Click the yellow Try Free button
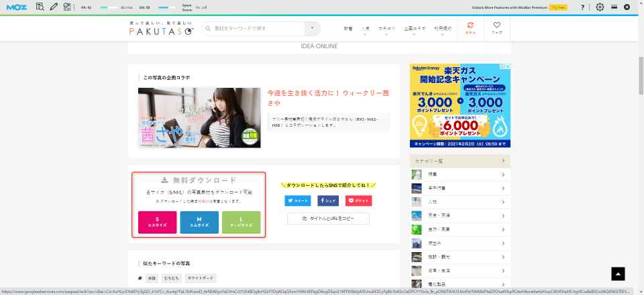The height and width of the screenshot is (295, 644). click(x=558, y=7)
